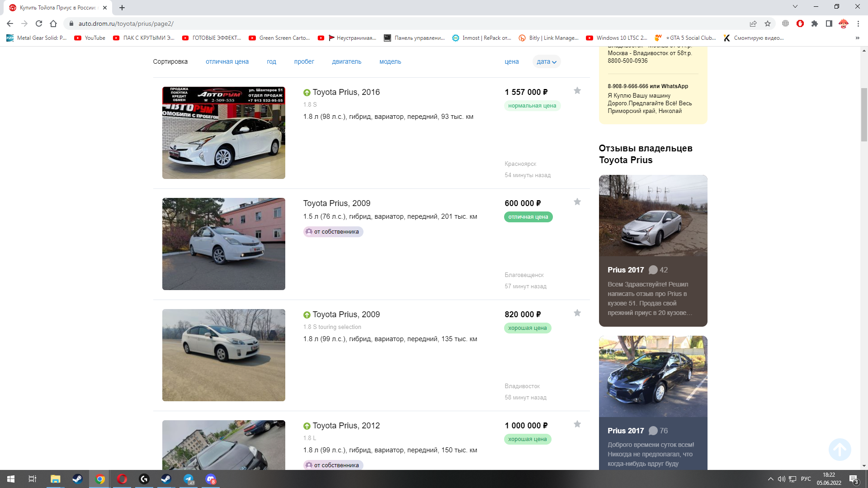Sort listings by год
The height and width of the screenshot is (488, 868).
pyautogui.click(x=271, y=62)
